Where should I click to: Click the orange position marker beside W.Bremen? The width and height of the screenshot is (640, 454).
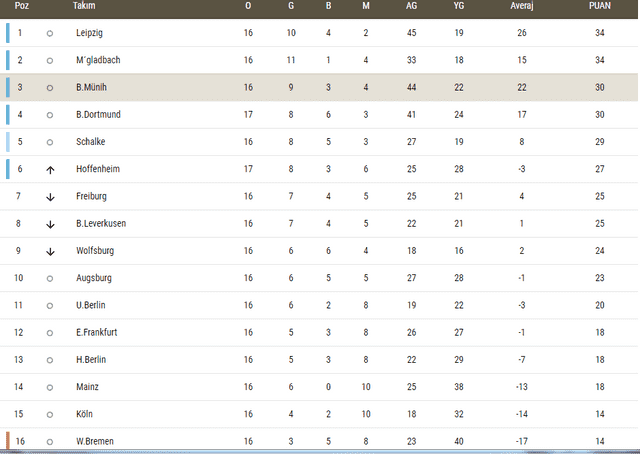[x=8, y=441]
